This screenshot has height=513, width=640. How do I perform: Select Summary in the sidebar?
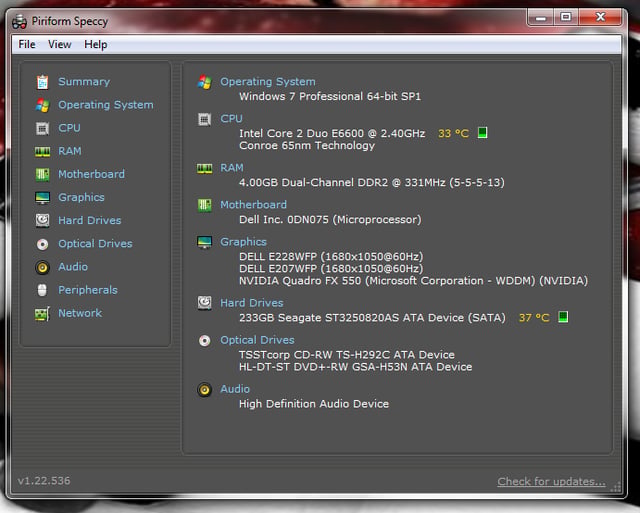84,82
